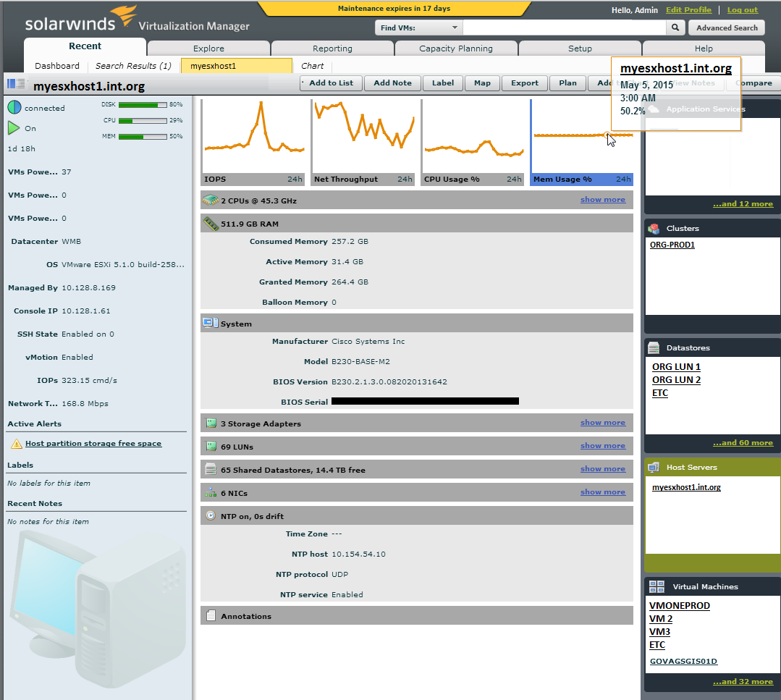The height and width of the screenshot is (700, 781).
Task: Click the alert warning triangle icon
Action: pos(17,444)
